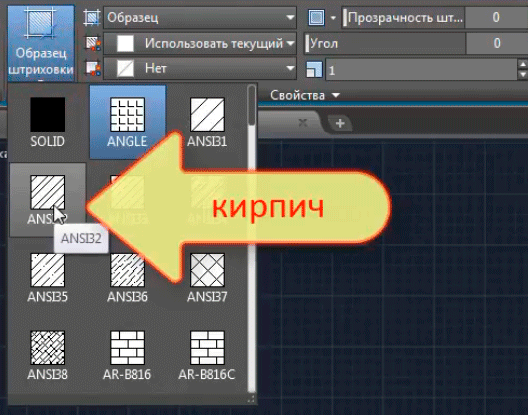Click the hatch pattern scale icon

click(314, 69)
